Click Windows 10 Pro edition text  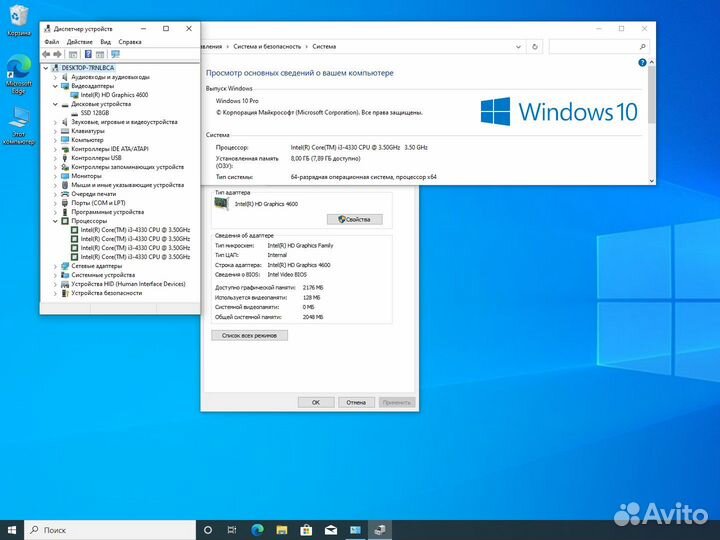(237, 101)
